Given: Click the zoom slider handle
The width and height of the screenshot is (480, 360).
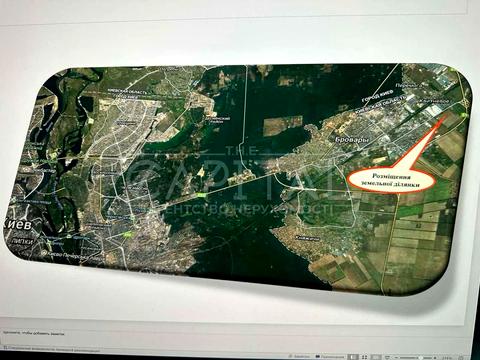Looking at the screenshot, I should click(x=421, y=357).
